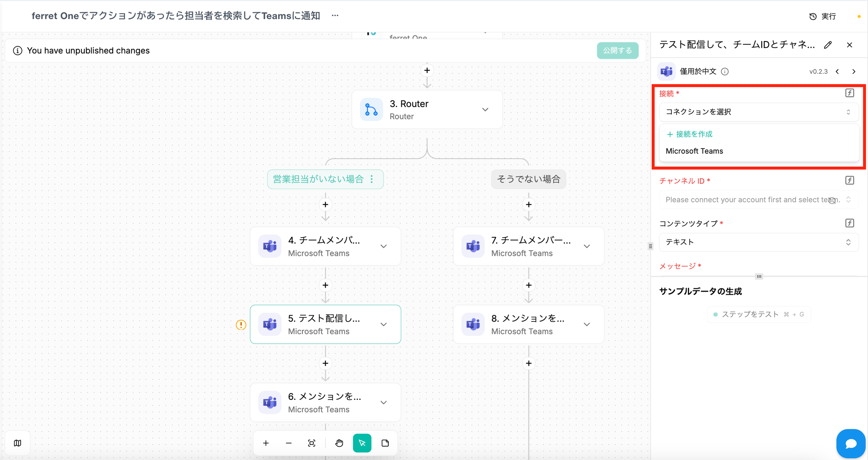The width and height of the screenshot is (868, 460).
Task: Open the chat support bubble
Action: coord(851,443)
